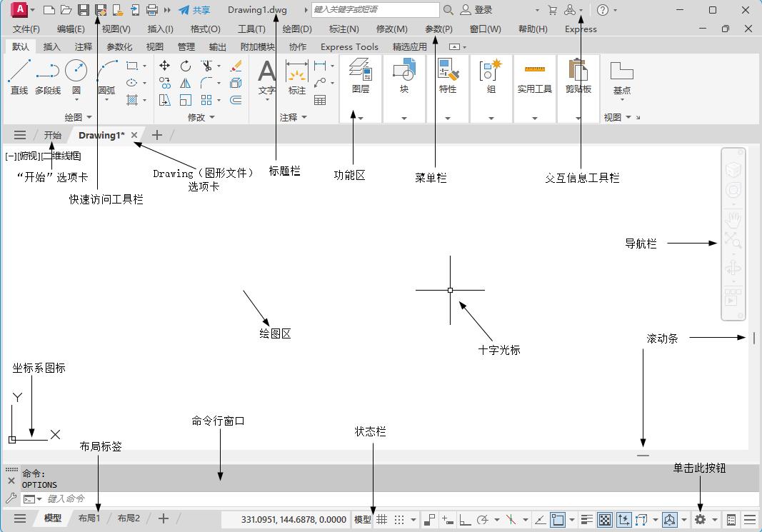Click the Plot printer icon in quick access toolbar
This screenshot has height=532, width=762.
pyautogui.click(x=151, y=10)
